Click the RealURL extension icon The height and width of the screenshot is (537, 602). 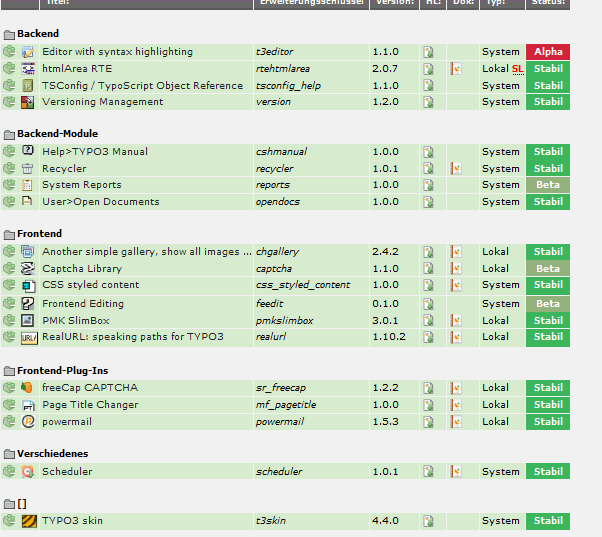click(x=29, y=338)
